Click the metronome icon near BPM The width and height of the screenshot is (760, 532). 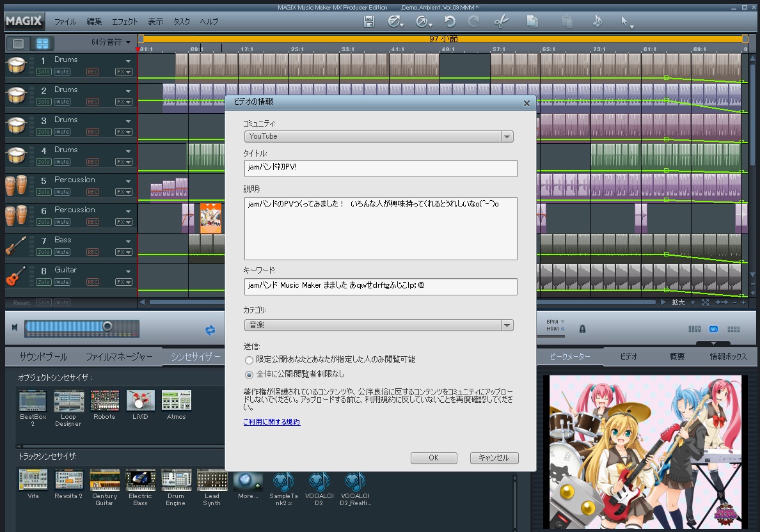[582, 329]
